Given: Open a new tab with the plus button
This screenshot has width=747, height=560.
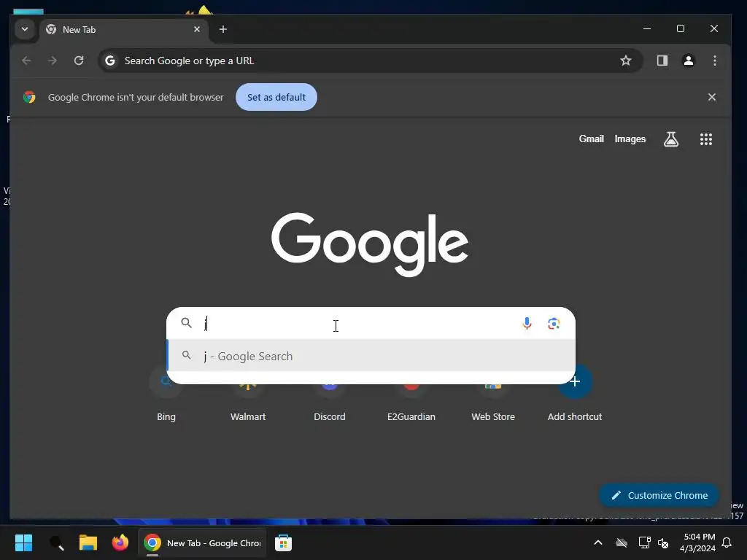Looking at the screenshot, I should click(x=223, y=29).
